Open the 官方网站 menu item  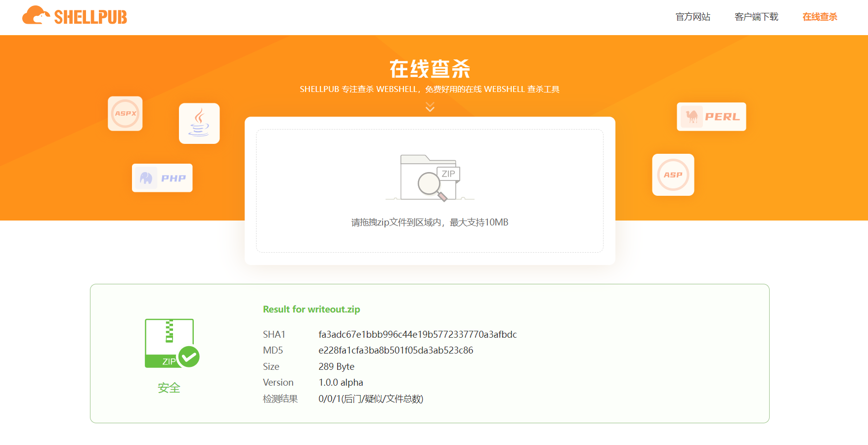[x=693, y=16]
